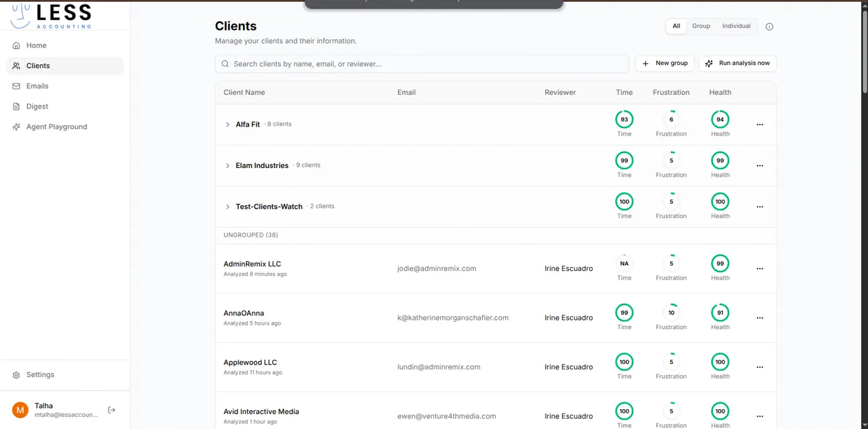Expand the Alfa Fit group
This screenshot has width=868, height=429.
[228, 125]
